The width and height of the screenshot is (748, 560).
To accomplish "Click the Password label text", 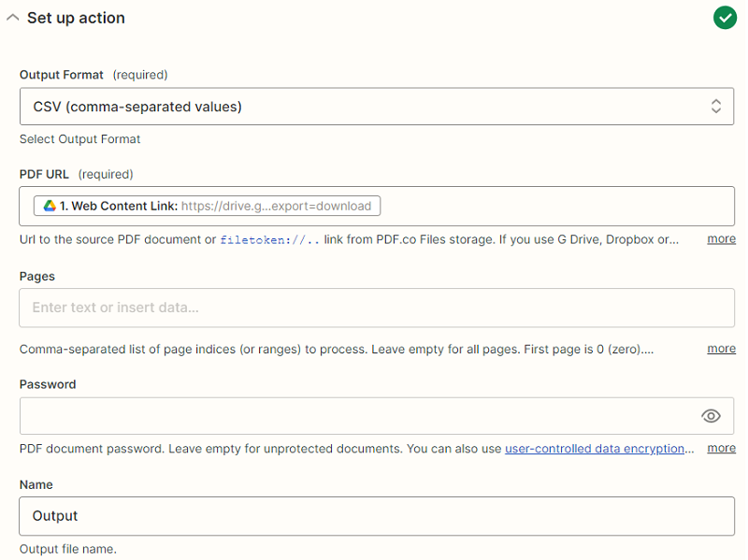I will click(48, 384).
